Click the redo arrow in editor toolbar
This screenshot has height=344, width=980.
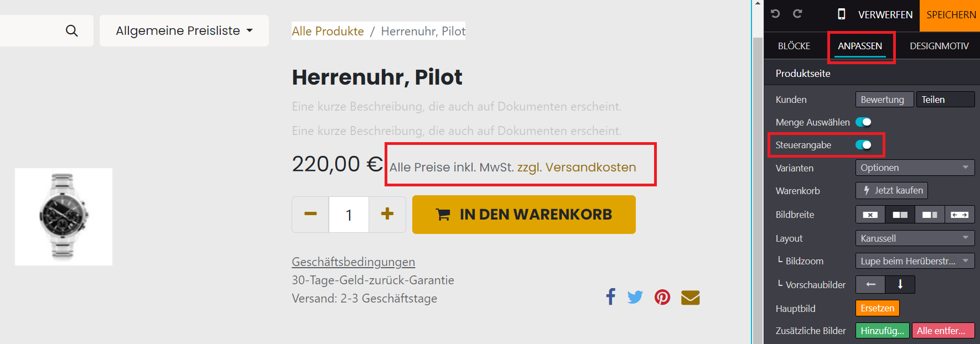[797, 14]
